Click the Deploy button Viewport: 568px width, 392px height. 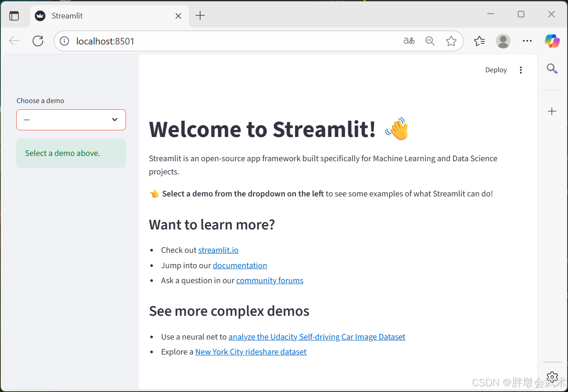496,70
